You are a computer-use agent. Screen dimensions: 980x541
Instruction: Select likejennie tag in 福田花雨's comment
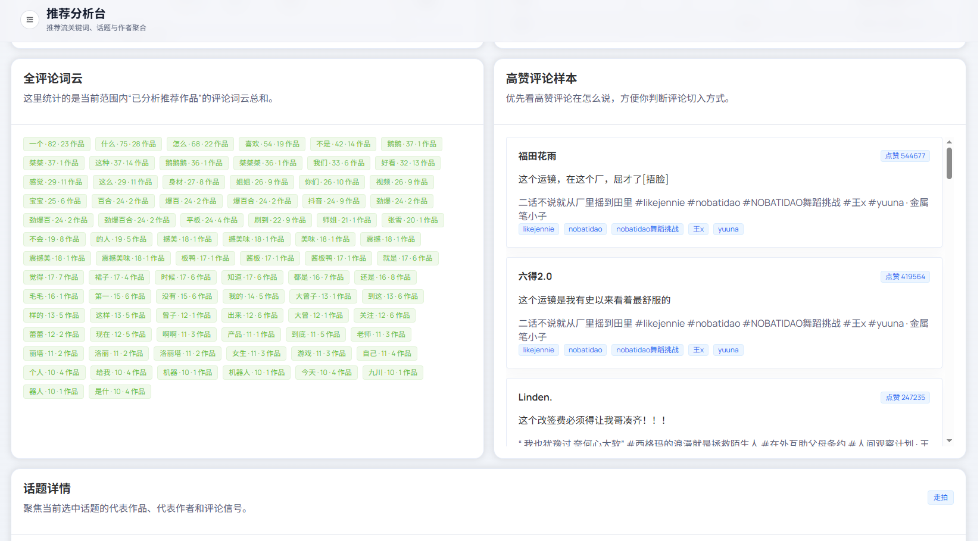(538, 229)
